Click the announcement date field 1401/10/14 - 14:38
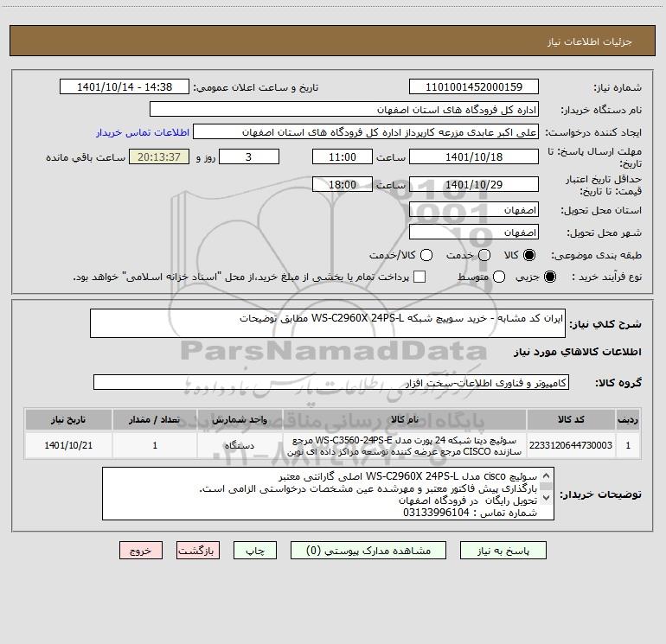This screenshot has height=644, width=666. pyautogui.click(x=125, y=86)
